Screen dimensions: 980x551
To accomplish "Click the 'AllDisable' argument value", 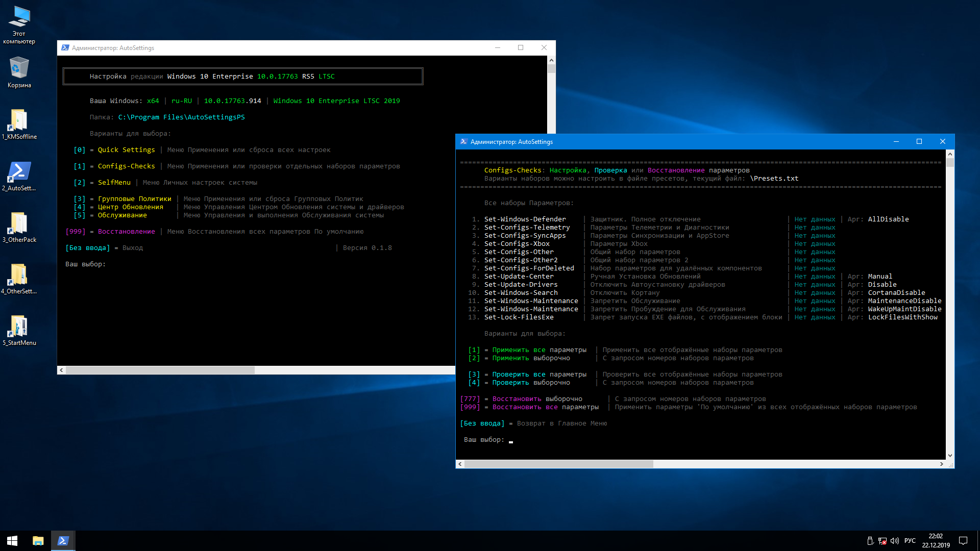I will 888,219.
